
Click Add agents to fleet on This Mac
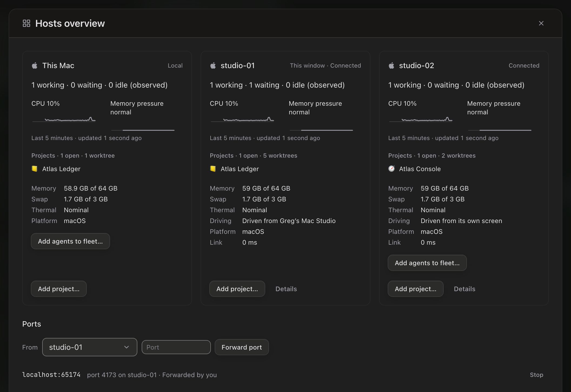70,241
